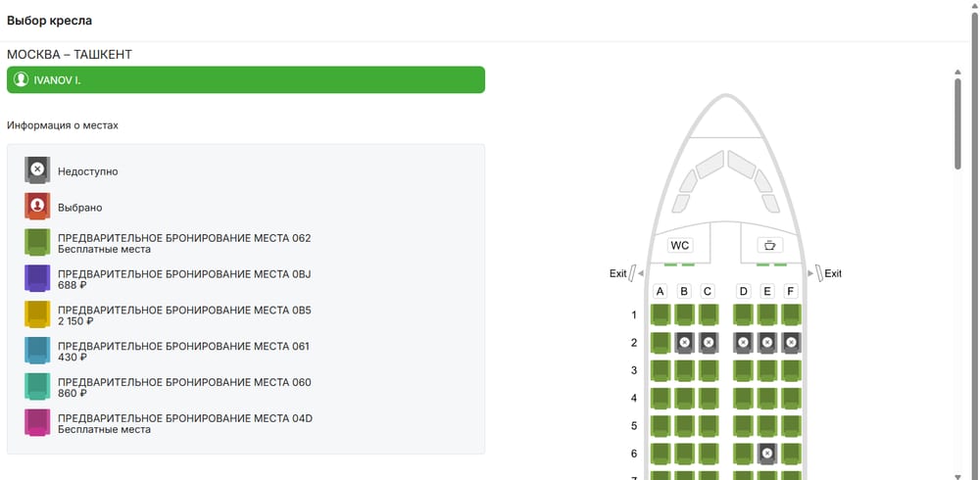Select seat 6D next to unavailable seat
This screenshot has height=480, width=980.
click(743, 454)
